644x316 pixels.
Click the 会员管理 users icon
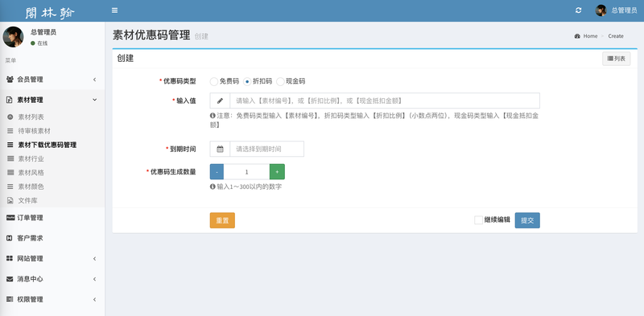pyautogui.click(x=10, y=80)
